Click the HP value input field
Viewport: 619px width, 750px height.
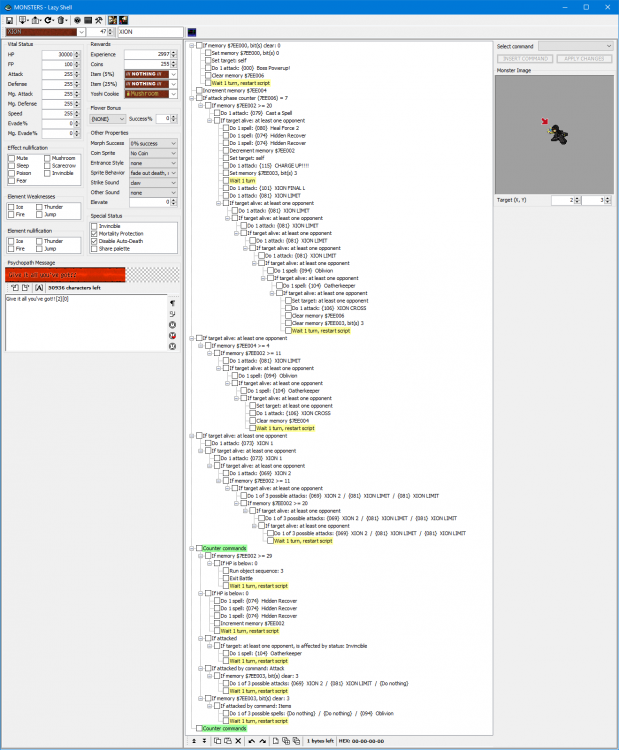58,55
